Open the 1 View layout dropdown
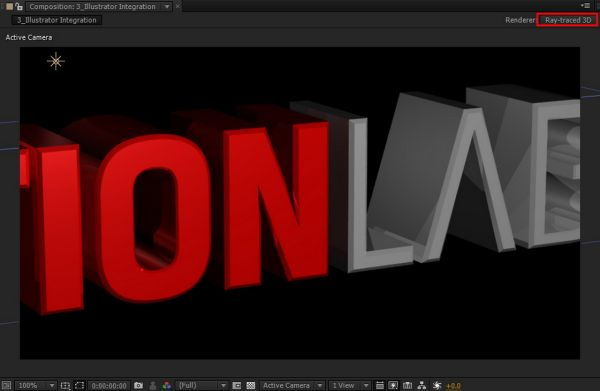 (x=350, y=385)
